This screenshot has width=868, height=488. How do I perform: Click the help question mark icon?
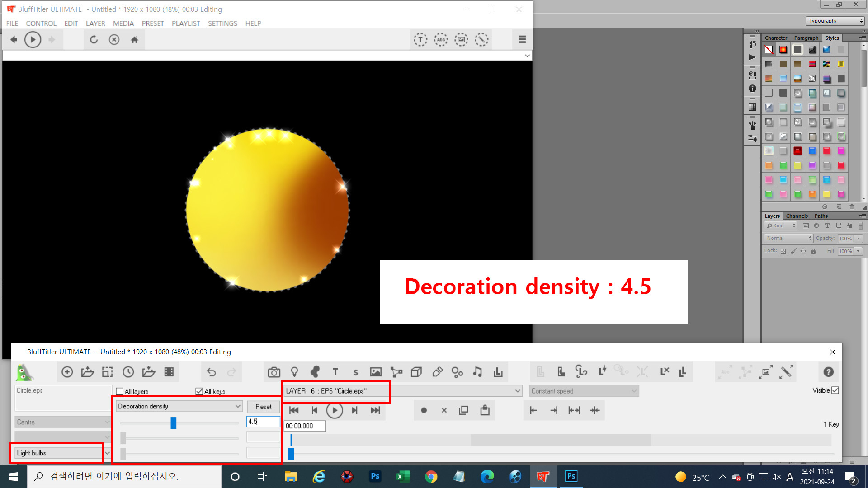828,372
